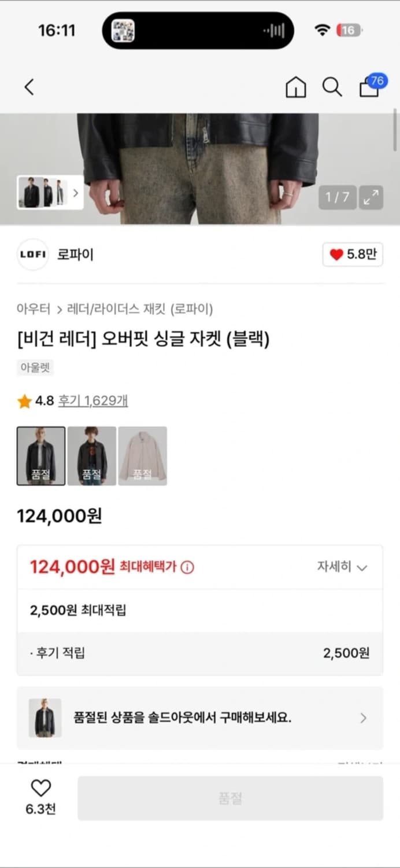
Task: Open the search icon
Action: (x=332, y=87)
